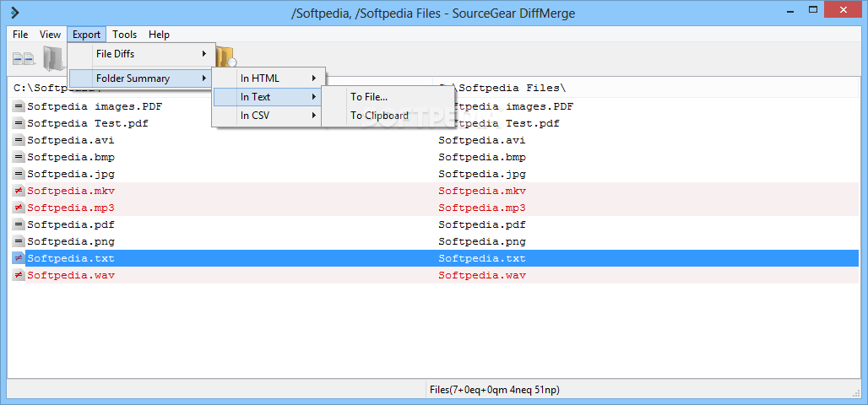This screenshot has width=868, height=405.
Task: Expand the In Text submenu arrow
Action: tap(314, 97)
